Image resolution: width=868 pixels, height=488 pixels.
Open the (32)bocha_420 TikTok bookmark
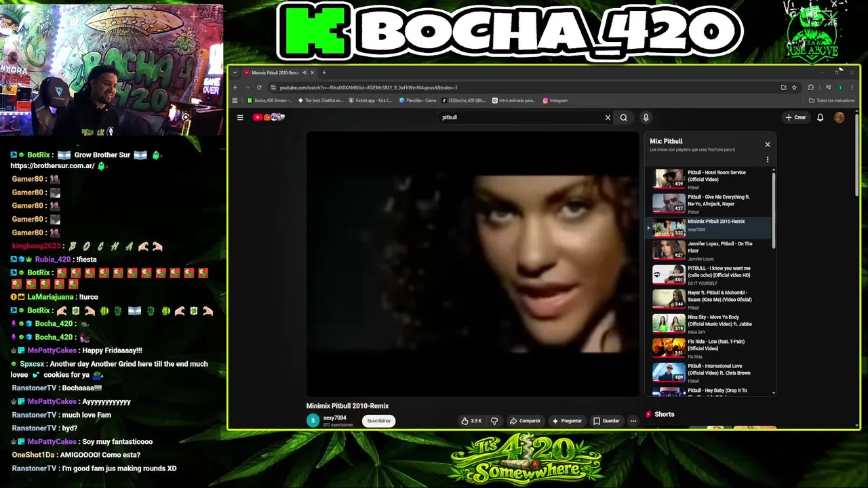click(x=464, y=100)
